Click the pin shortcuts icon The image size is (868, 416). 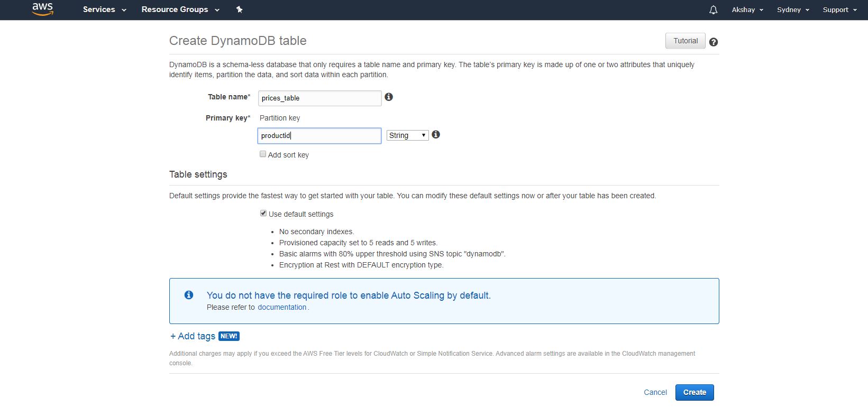[239, 10]
